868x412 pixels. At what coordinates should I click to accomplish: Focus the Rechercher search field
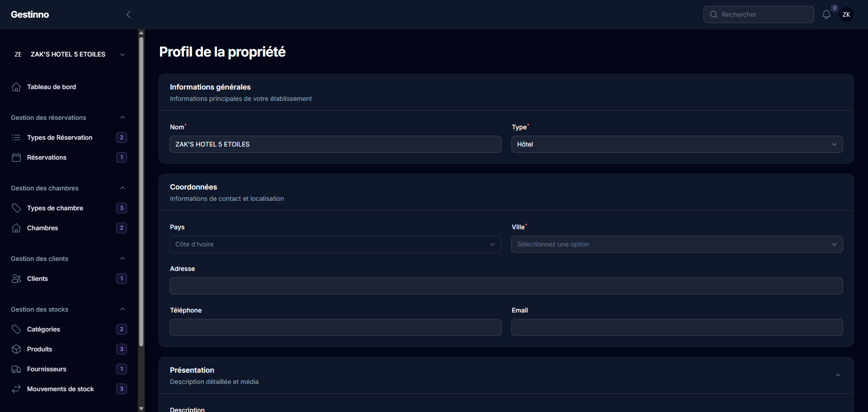(759, 14)
